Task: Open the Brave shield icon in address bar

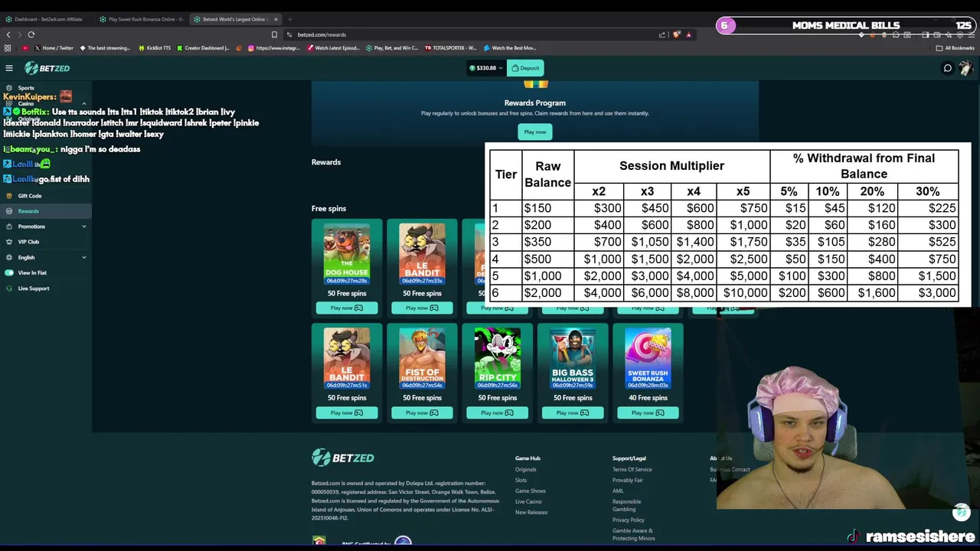Action: [x=676, y=34]
